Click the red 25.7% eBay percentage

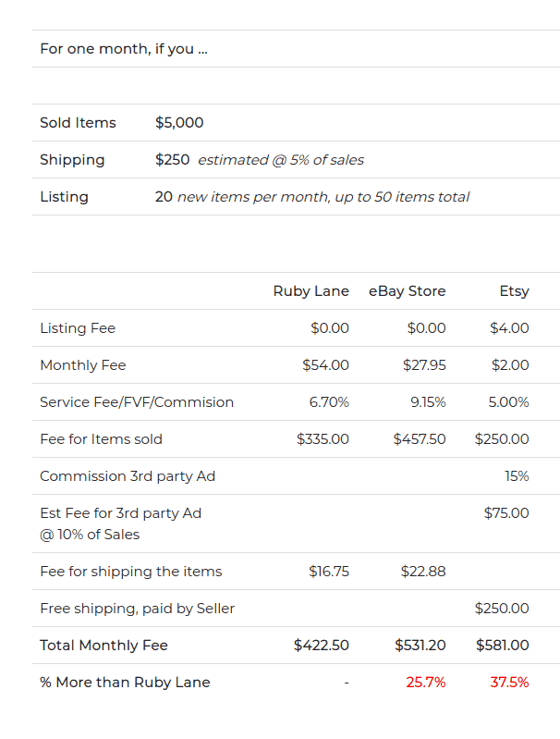426,683
